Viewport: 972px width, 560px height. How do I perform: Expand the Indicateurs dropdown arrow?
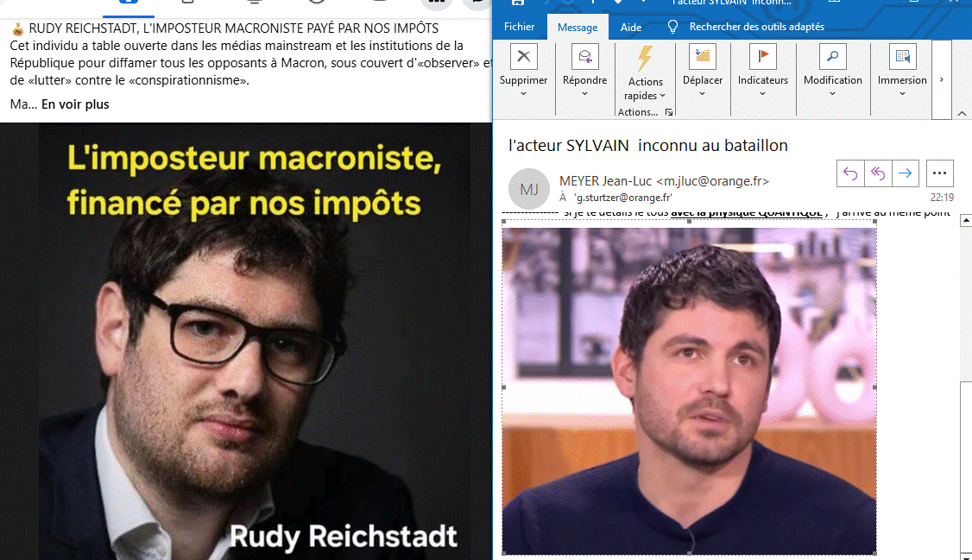coord(762,94)
